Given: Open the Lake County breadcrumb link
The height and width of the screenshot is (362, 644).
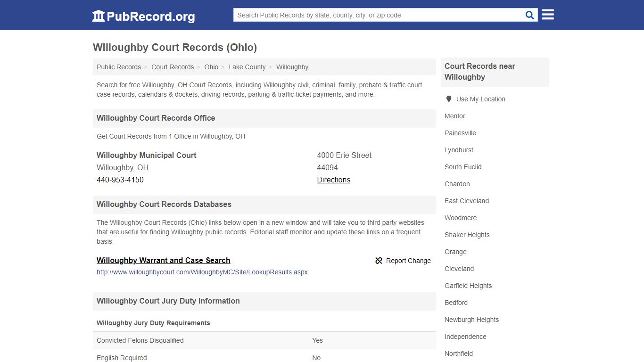Looking at the screenshot, I should [x=247, y=67].
